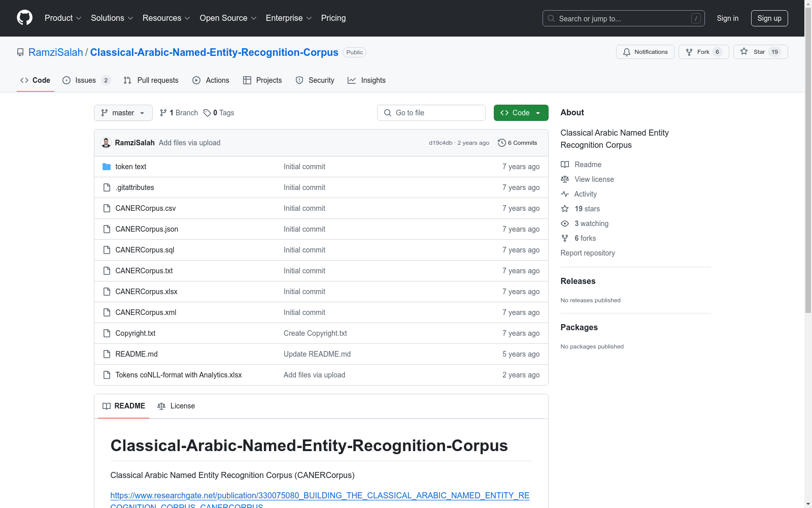Image resolution: width=812 pixels, height=508 pixels.
Task: Open the Code tab
Action: (36, 80)
